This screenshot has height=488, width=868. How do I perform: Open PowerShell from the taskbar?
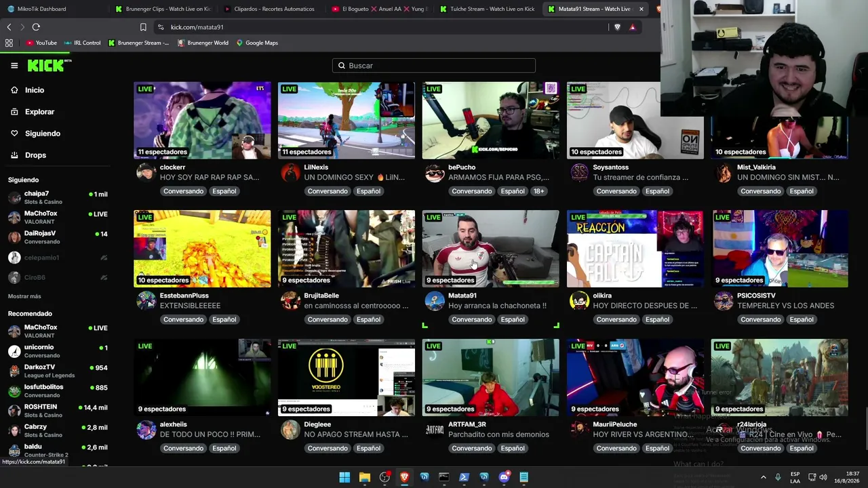tap(464, 477)
